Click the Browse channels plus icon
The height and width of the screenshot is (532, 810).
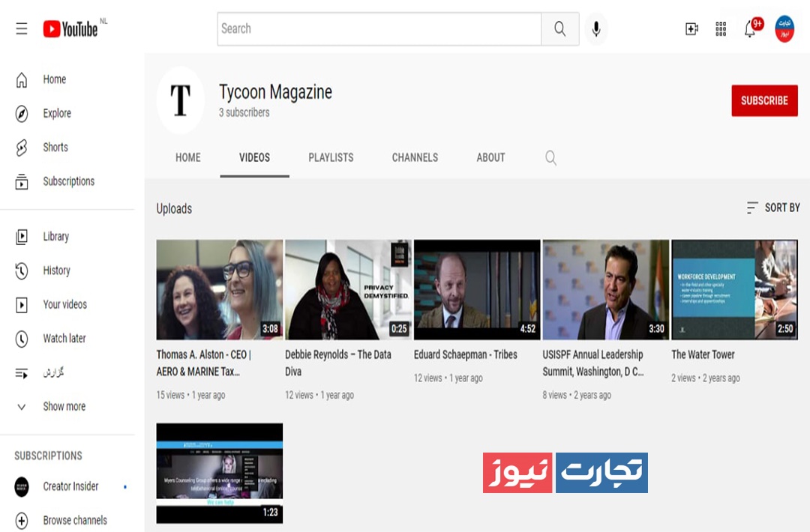click(x=22, y=521)
